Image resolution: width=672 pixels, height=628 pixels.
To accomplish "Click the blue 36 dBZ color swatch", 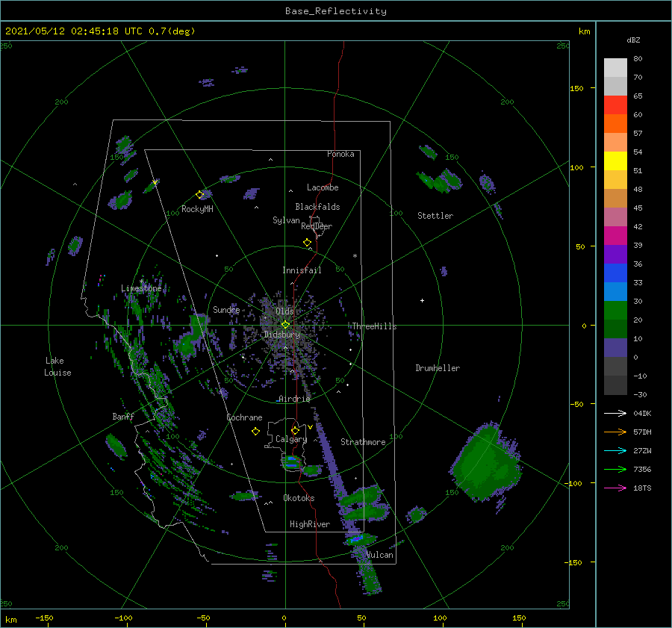I will pos(615,273).
